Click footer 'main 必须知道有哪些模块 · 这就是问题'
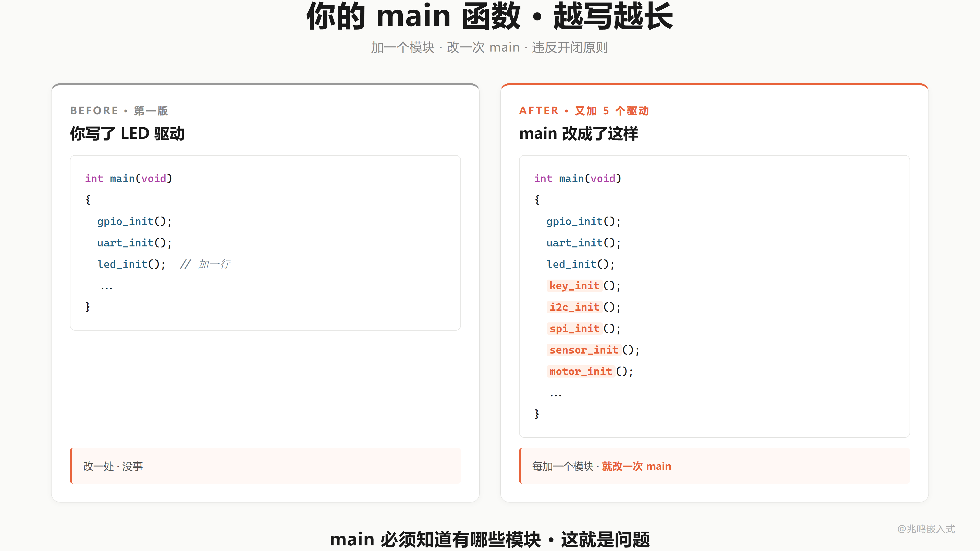The image size is (980, 551). click(x=490, y=540)
